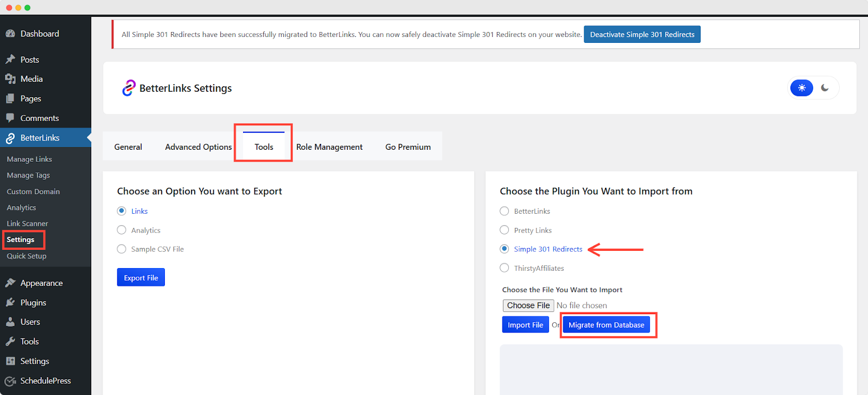Click the Plugins plug icon
Image resolution: width=868 pixels, height=395 pixels.
(x=10, y=303)
